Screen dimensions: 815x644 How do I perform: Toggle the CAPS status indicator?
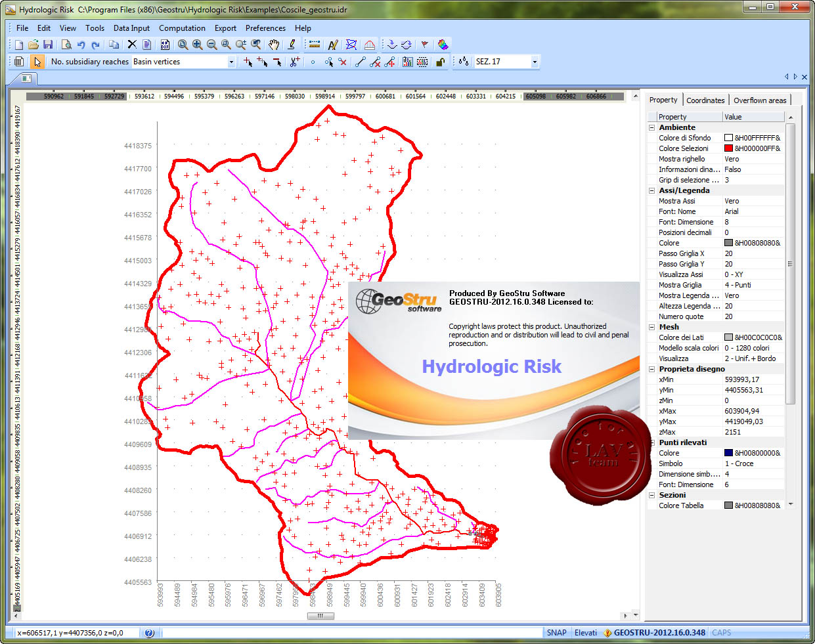tap(721, 633)
